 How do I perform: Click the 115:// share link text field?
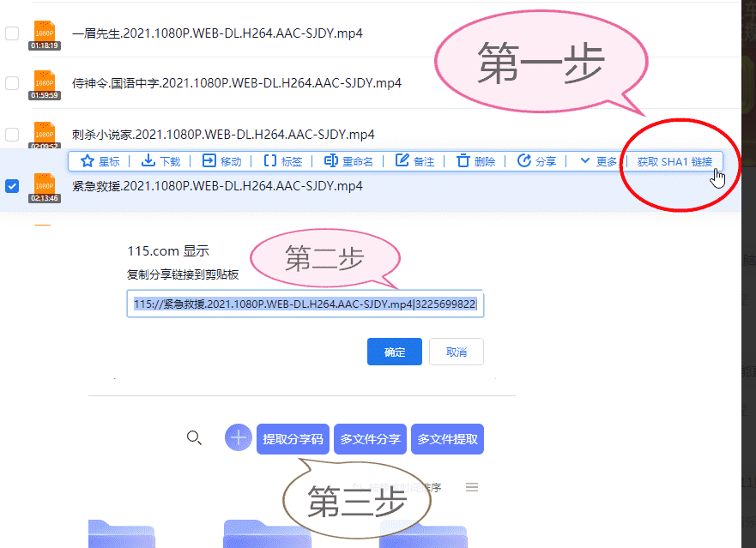click(x=305, y=304)
